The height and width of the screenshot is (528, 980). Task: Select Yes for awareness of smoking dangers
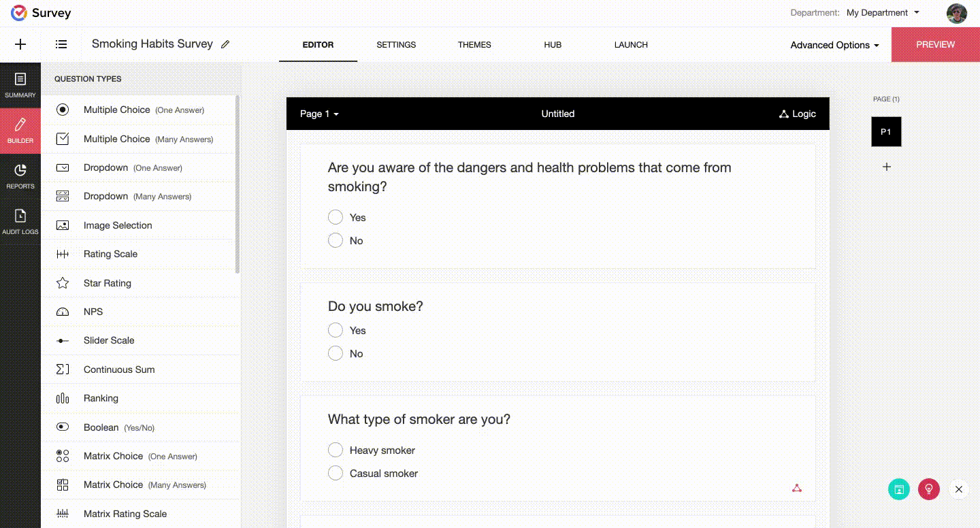(x=335, y=217)
